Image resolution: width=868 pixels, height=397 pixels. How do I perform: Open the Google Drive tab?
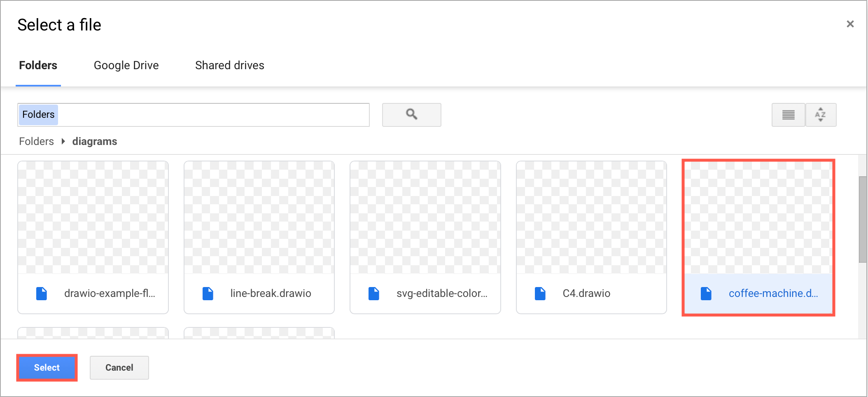126,65
